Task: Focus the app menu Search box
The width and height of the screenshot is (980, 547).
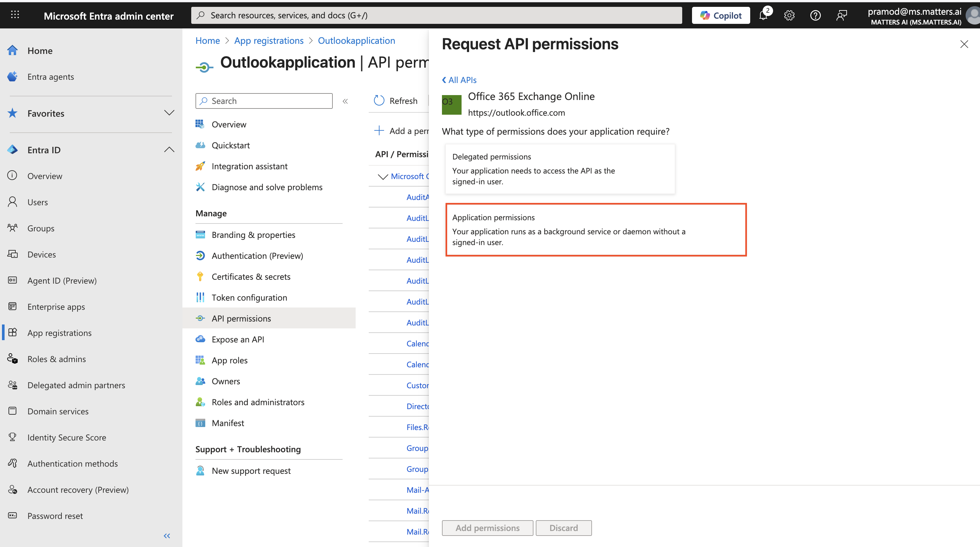Action: (264, 101)
